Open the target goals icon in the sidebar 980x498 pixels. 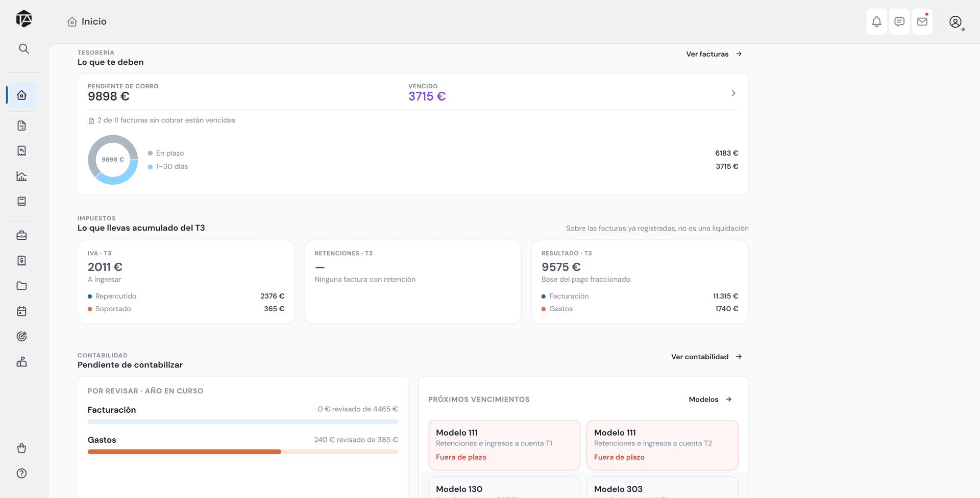21,336
